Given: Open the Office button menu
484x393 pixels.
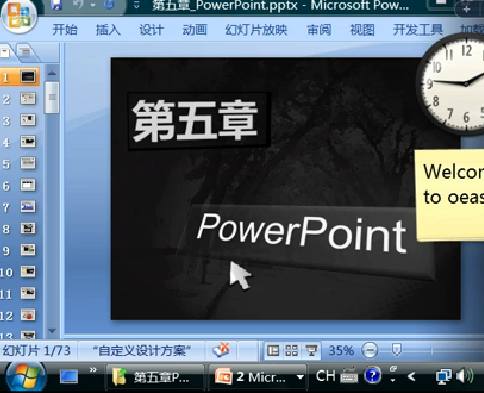Looking at the screenshot, I should (19, 16).
